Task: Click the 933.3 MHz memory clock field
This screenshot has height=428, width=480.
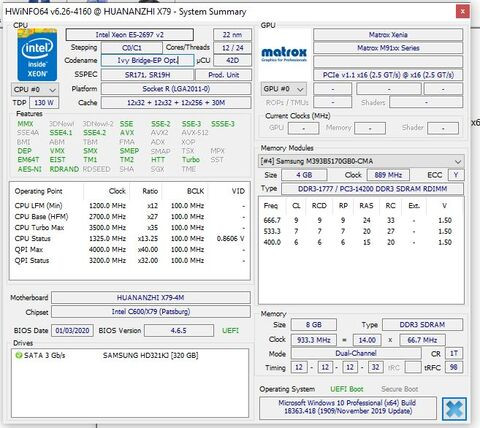Action: pyautogui.click(x=314, y=340)
